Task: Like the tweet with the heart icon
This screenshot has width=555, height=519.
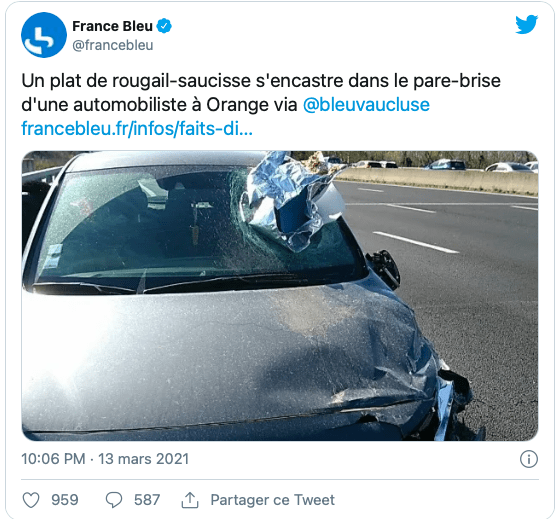Action: [x=31, y=500]
